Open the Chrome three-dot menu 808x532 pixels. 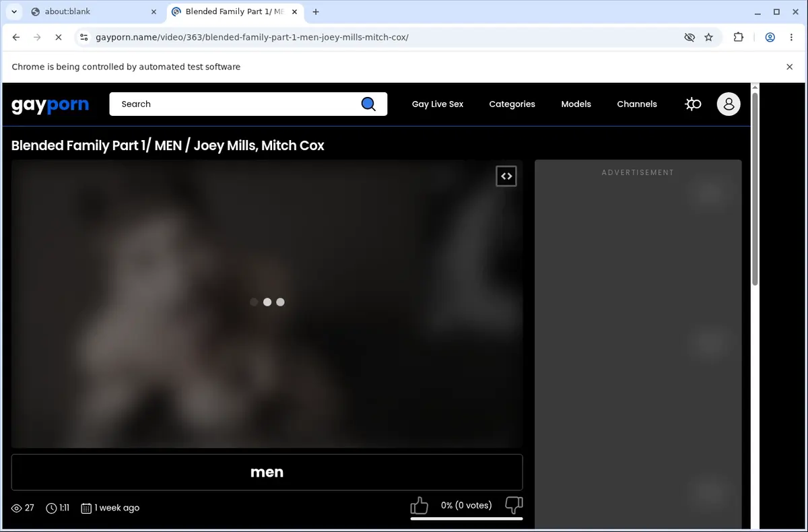tap(791, 37)
